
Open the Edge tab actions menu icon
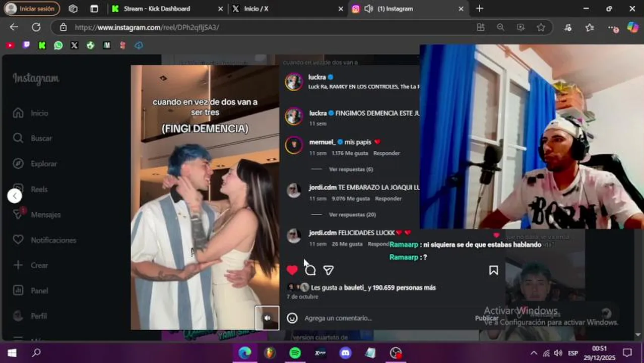point(94,9)
